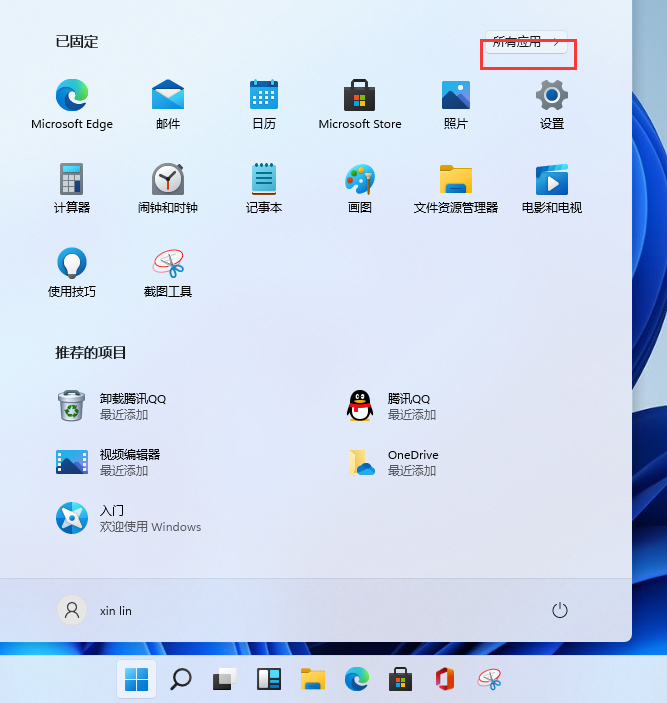Viewport: 667px width, 703px height.
Task: Click 欢迎使用 Windows subtitle text
Action: pos(150,526)
